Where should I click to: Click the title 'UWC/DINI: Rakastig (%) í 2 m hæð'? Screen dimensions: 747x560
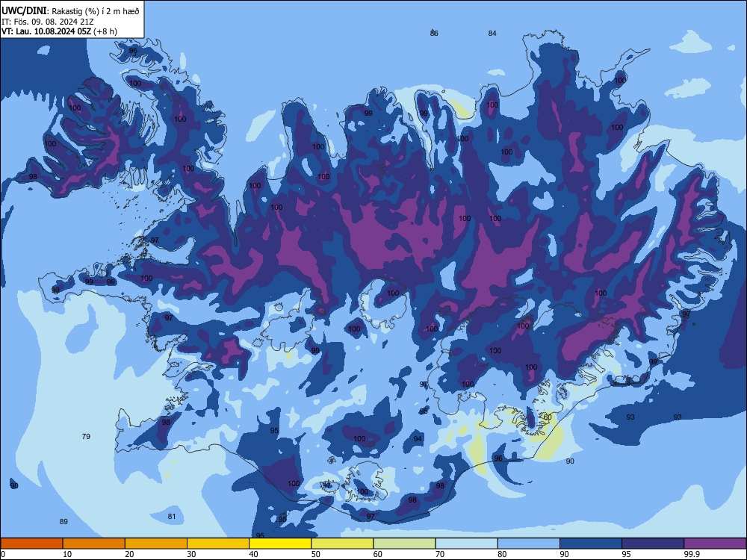click(70, 11)
